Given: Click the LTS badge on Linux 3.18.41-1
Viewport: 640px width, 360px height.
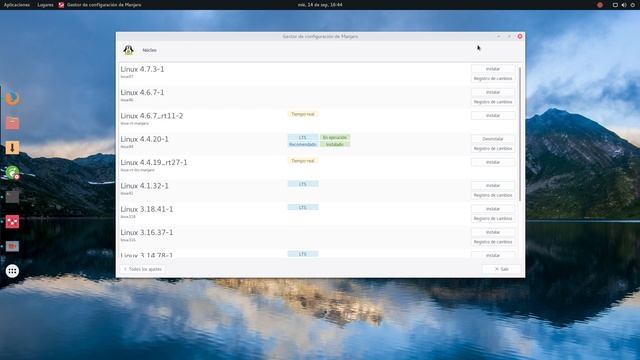Looking at the screenshot, I should tap(303, 207).
